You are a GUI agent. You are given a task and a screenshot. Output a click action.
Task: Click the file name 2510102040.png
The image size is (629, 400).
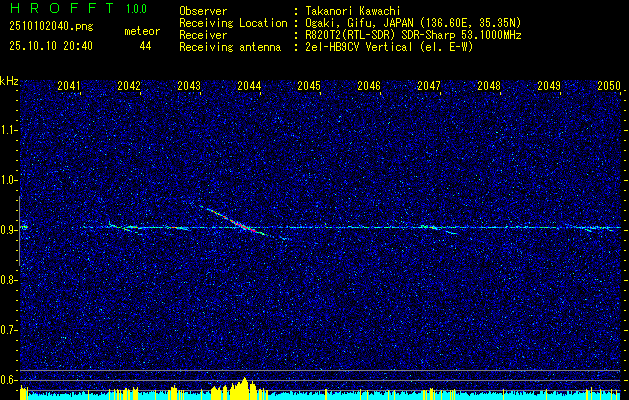pos(51,26)
